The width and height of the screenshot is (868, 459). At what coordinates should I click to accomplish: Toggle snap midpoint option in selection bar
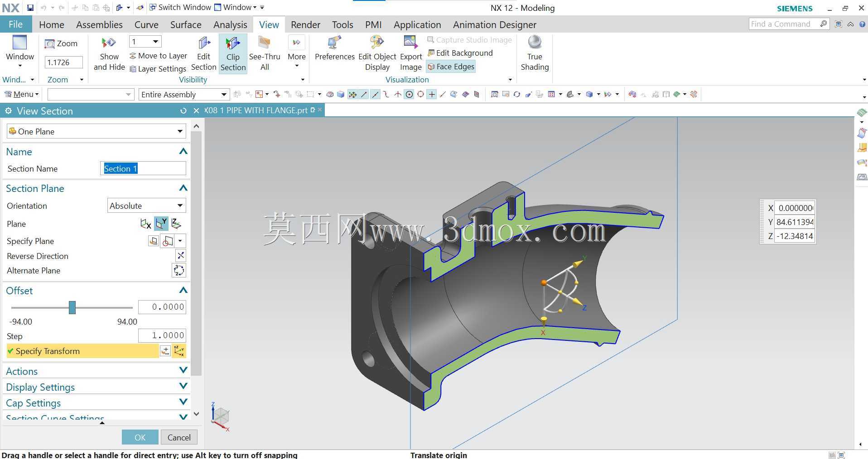[x=375, y=94]
